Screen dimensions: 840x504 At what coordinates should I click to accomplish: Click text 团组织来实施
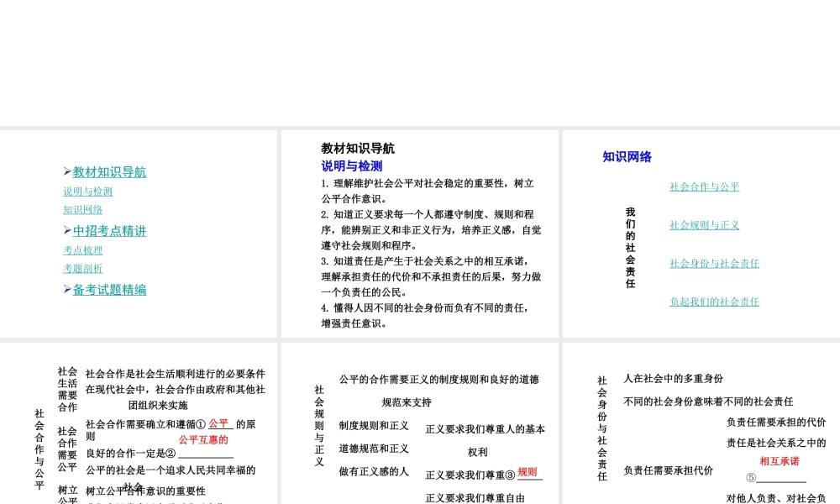click(158, 406)
